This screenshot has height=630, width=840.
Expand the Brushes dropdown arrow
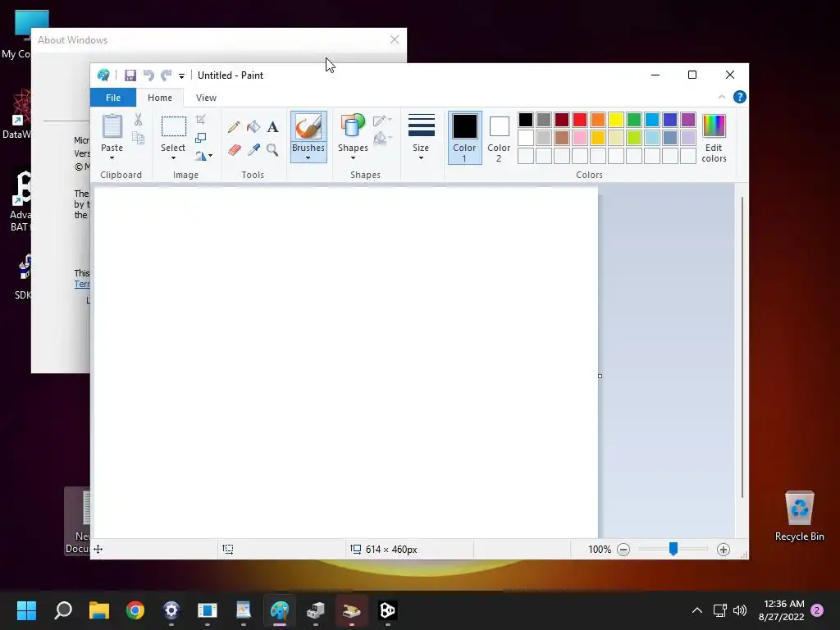pyautogui.click(x=308, y=158)
